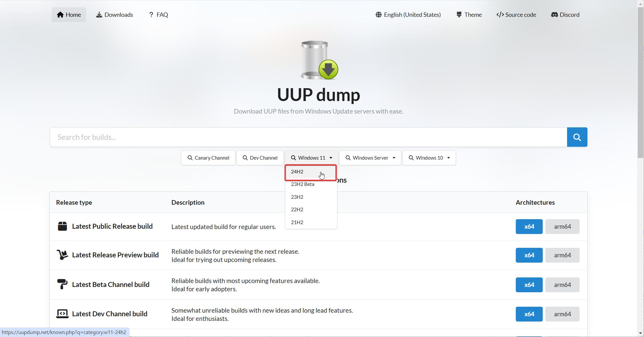This screenshot has width=644, height=337.
Task: Click the Home house icon
Action: [60, 15]
